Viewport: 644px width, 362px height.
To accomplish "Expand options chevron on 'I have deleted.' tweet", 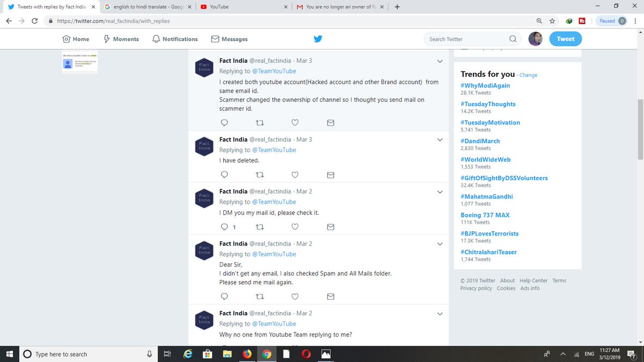I will click(x=440, y=140).
